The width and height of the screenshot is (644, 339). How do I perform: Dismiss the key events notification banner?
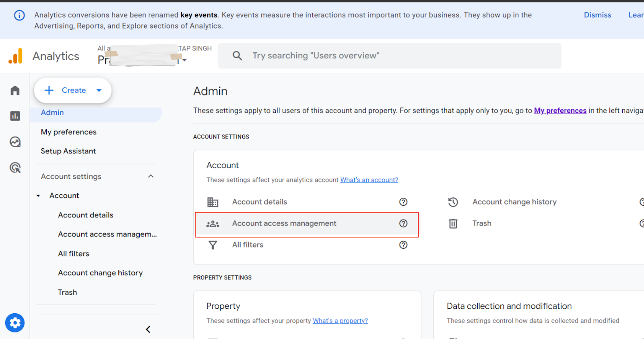(x=597, y=15)
